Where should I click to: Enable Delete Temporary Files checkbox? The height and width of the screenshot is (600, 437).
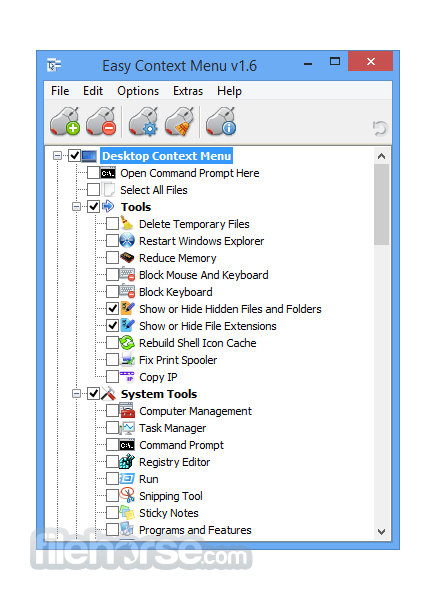pos(112,224)
